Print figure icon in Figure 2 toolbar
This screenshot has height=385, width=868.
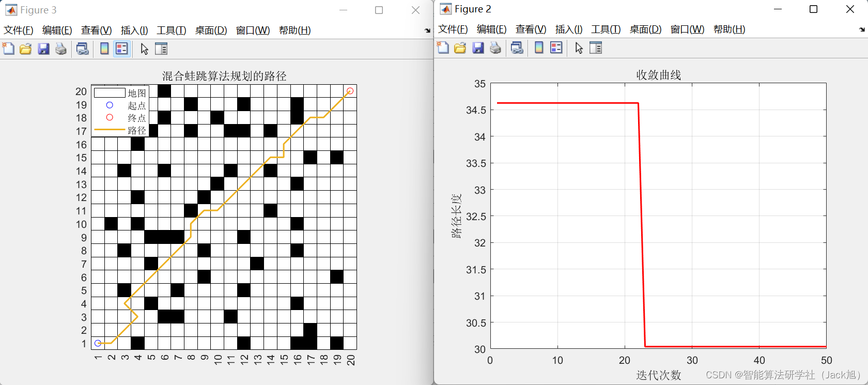[x=495, y=48]
